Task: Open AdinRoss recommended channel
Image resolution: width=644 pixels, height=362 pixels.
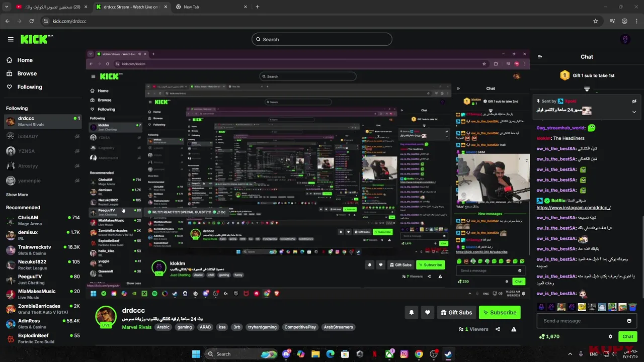Action: pos(43,323)
